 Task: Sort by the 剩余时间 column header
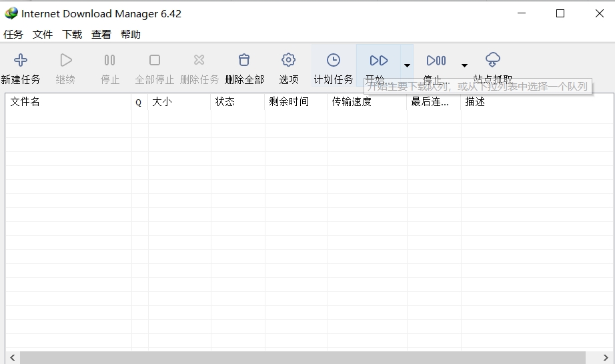tap(296, 102)
